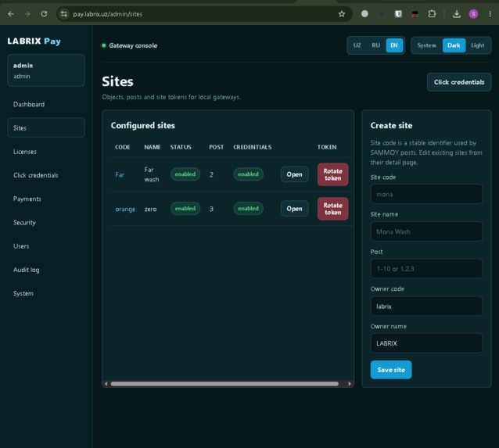Image resolution: width=499 pixels, height=448 pixels.
Task: Click the LABRIX Pay logo
Action: coord(34,41)
